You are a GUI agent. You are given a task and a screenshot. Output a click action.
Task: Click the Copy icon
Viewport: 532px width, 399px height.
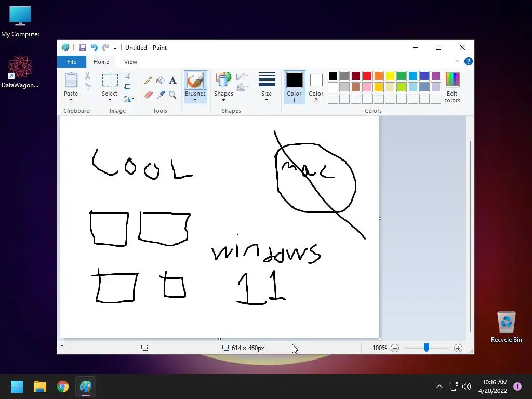click(x=87, y=87)
